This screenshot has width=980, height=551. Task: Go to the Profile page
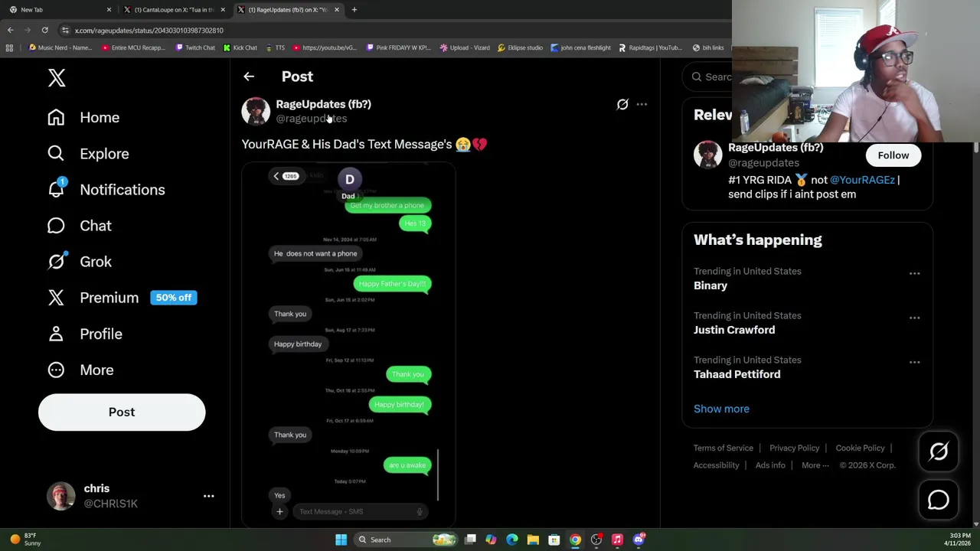tap(84, 334)
